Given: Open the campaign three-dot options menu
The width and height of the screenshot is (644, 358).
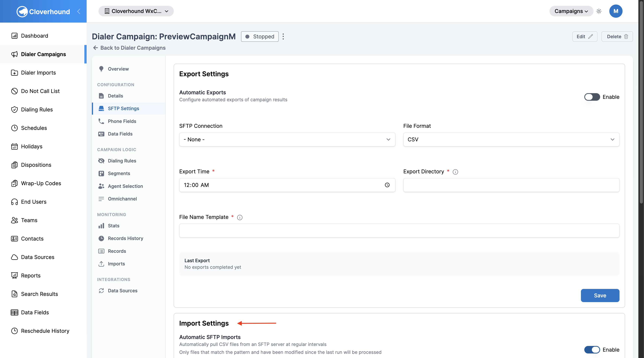Looking at the screenshot, I should click(x=283, y=37).
